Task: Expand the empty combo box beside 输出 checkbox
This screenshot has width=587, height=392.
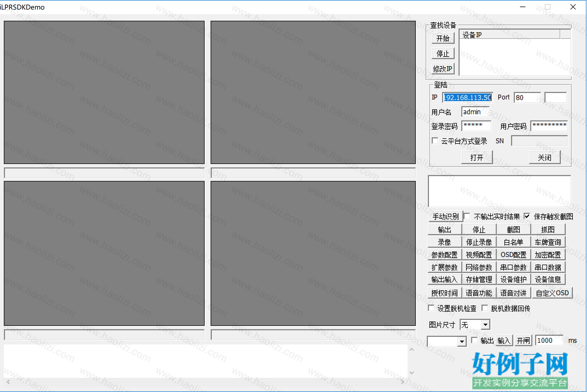Action: tap(462, 341)
